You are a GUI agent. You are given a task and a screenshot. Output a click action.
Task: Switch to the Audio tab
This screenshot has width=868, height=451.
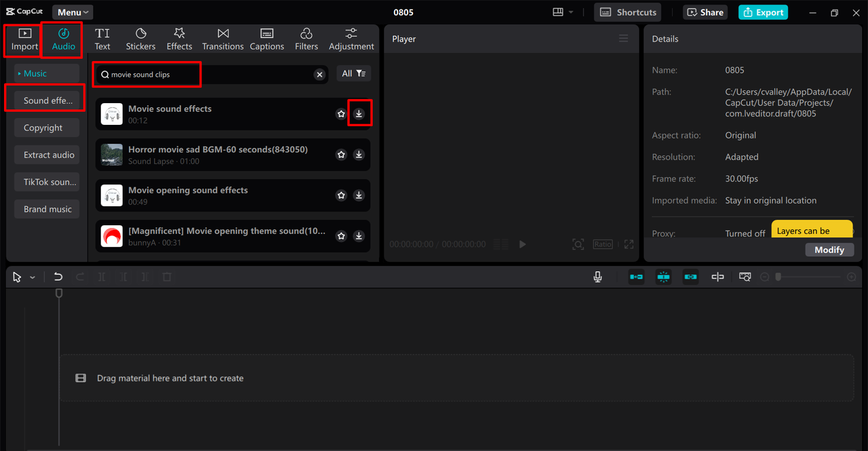pos(64,39)
